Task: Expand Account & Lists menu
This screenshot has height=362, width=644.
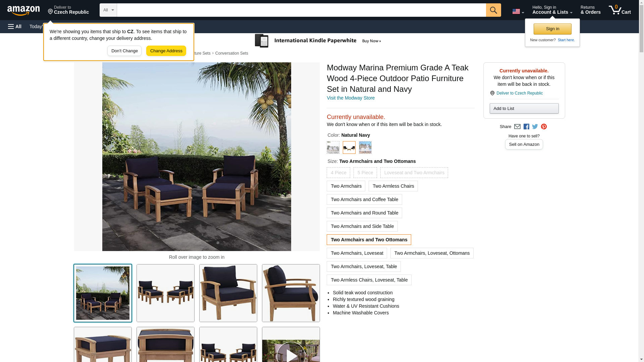Action: 552,10
